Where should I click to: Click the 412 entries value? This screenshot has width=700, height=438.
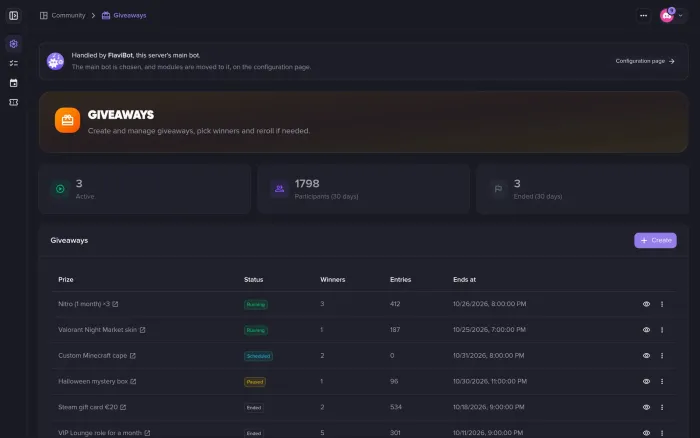(x=395, y=304)
